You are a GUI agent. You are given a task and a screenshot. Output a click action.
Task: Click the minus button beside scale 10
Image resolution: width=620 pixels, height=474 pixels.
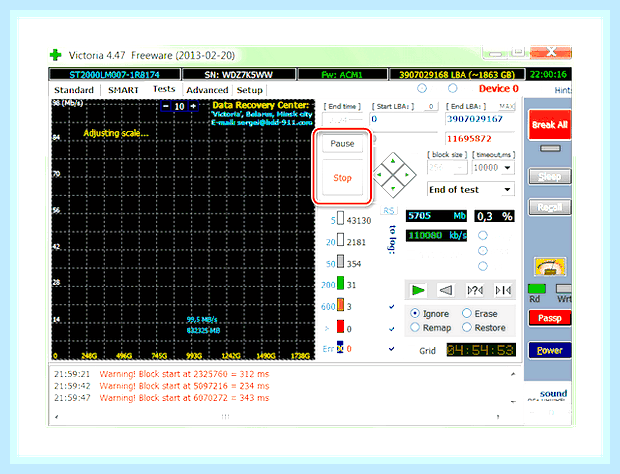pos(166,106)
